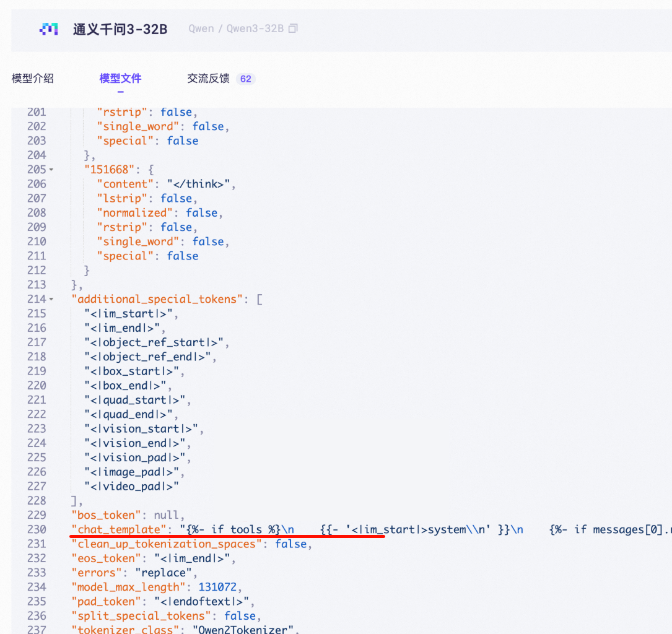
Task: Click the "<|quad_start|>" token
Action: pyautogui.click(x=135, y=400)
